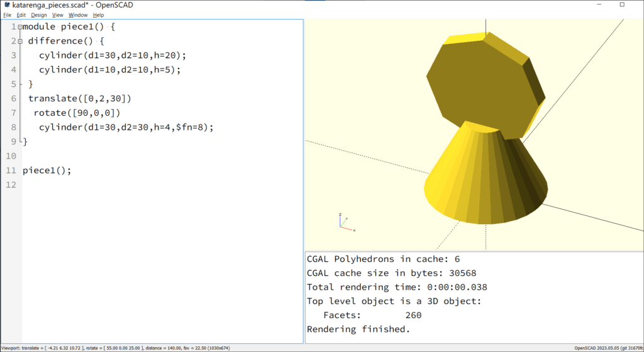Click console line 'Total rendering time'
The image size is (644, 352).
click(397, 287)
